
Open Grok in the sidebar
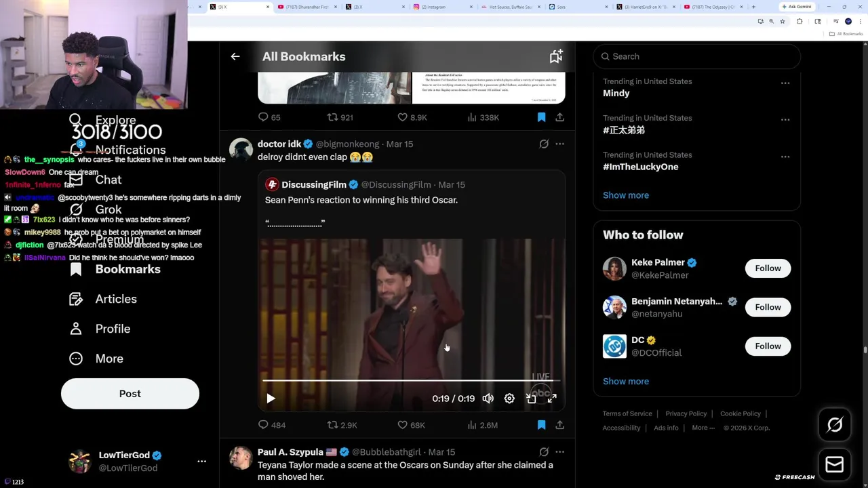96,209
